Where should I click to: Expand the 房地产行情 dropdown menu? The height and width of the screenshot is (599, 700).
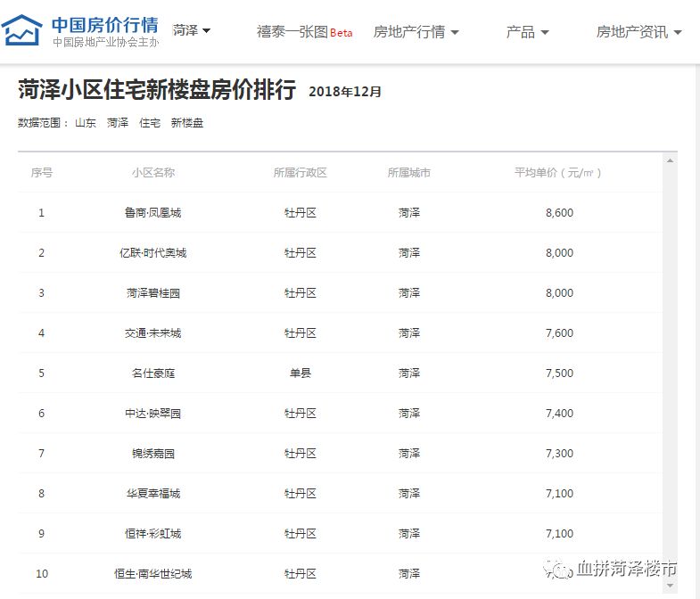tap(416, 32)
